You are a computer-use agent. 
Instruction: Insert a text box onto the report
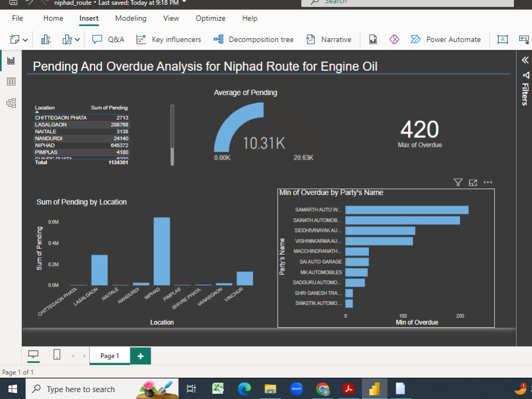click(502, 39)
